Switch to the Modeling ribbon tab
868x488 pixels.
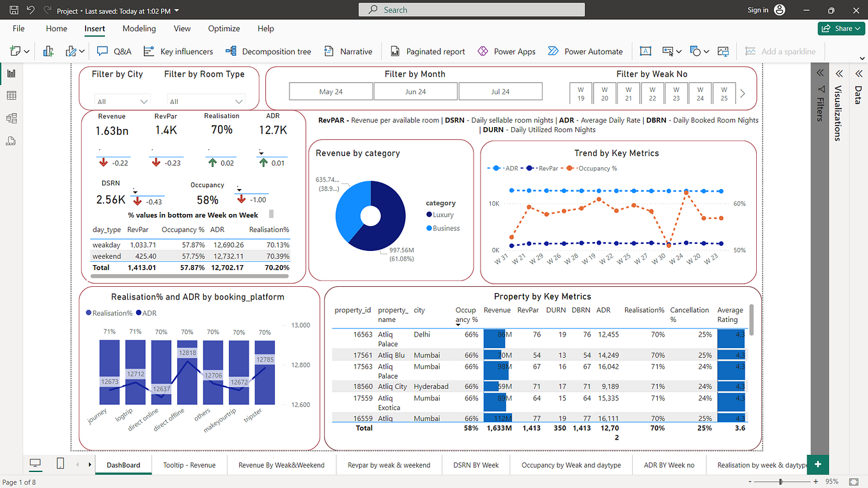pyautogui.click(x=139, y=29)
